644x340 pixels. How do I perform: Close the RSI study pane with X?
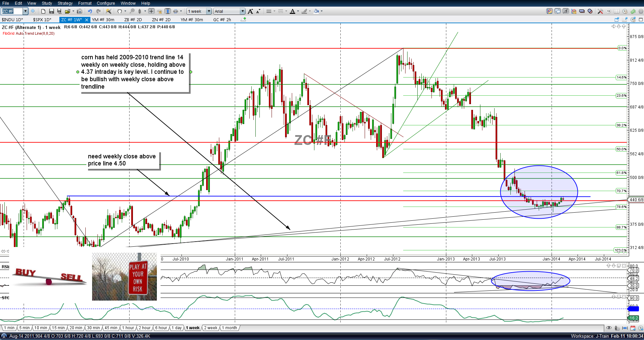(x=624, y=266)
